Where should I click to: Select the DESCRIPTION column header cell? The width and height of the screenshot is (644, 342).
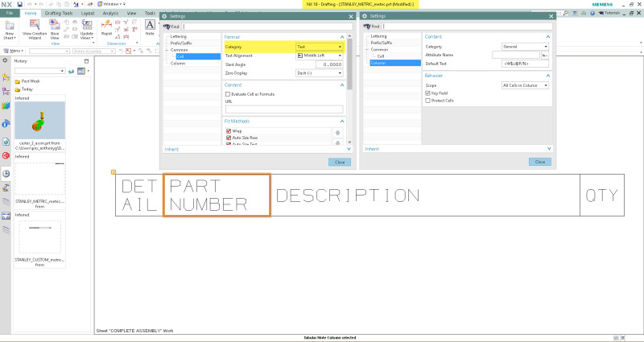[x=425, y=195]
